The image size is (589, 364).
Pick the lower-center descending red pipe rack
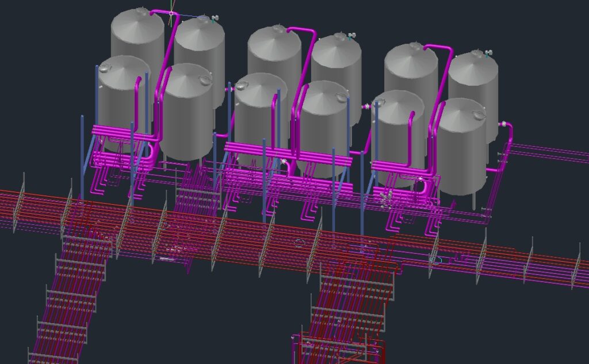(x=351, y=299)
